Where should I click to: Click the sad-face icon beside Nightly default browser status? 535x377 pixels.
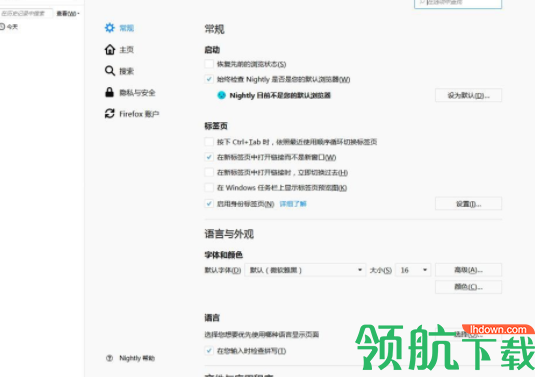point(221,95)
